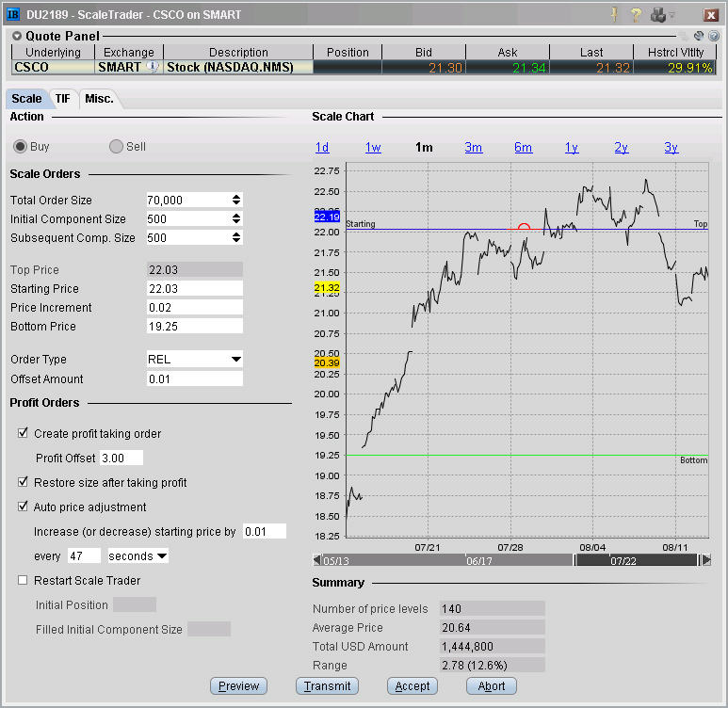
Task: Close the ScaleTrader window
Action: [x=710, y=15]
